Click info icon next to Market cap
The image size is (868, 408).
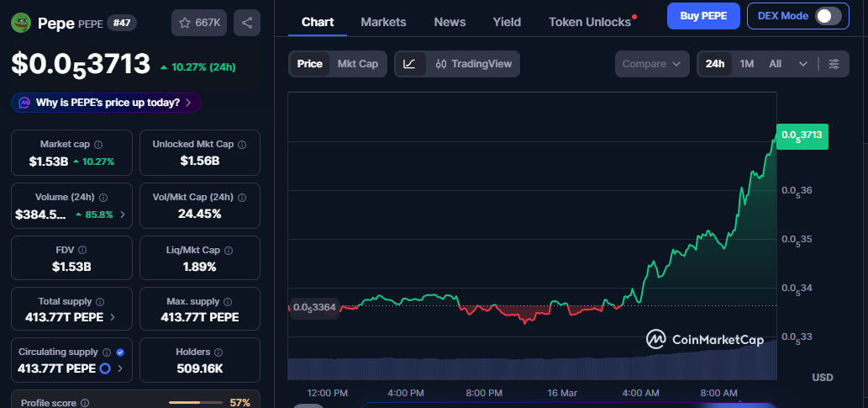[x=98, y=144]
